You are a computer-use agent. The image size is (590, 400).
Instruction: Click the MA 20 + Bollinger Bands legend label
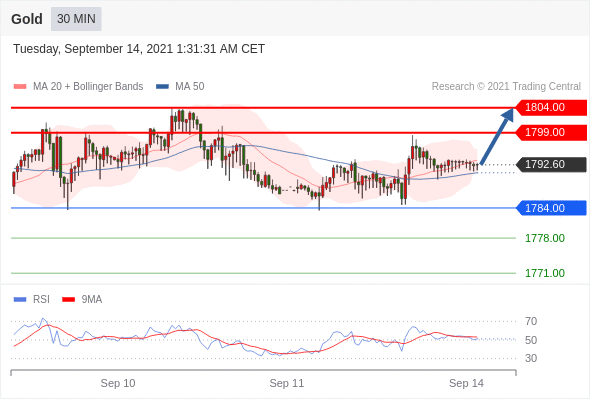click(88, 87)
